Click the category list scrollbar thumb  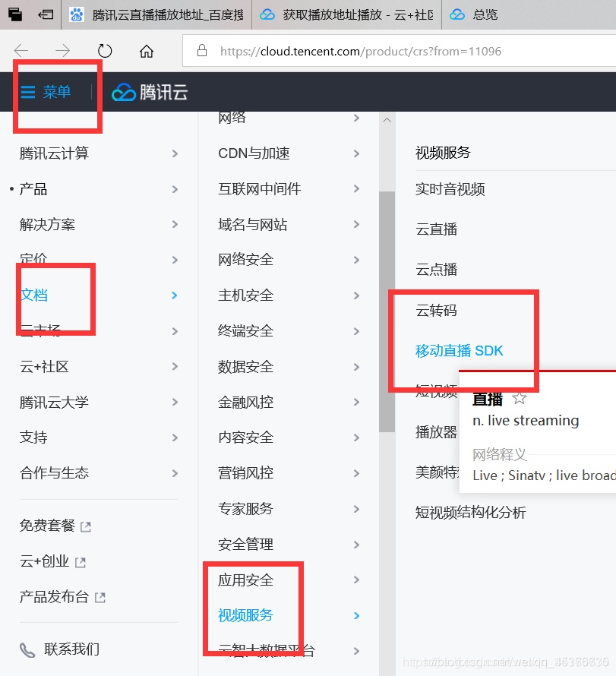387,311
